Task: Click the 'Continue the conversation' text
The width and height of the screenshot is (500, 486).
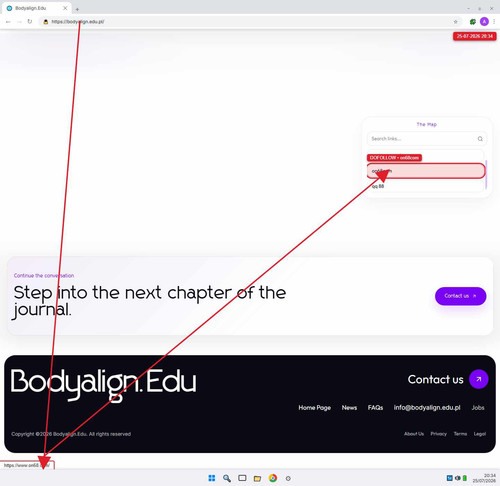Action: click(44, 276)
